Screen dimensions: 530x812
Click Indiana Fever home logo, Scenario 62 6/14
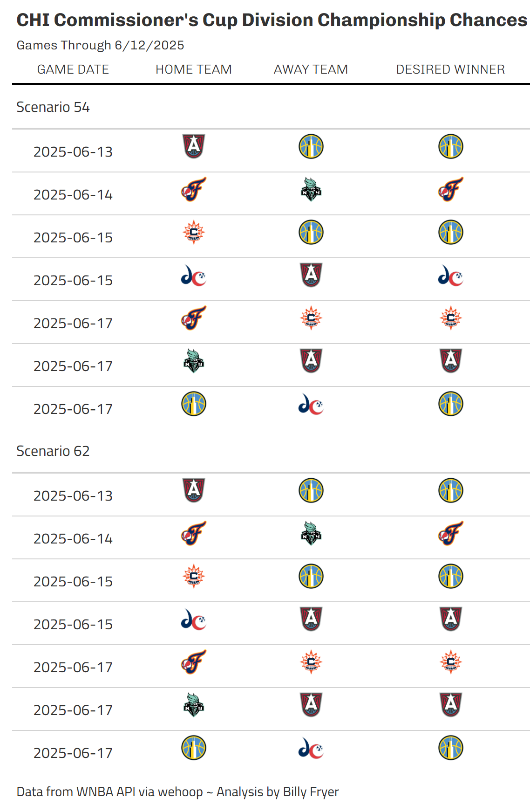[x=194, y=533]
